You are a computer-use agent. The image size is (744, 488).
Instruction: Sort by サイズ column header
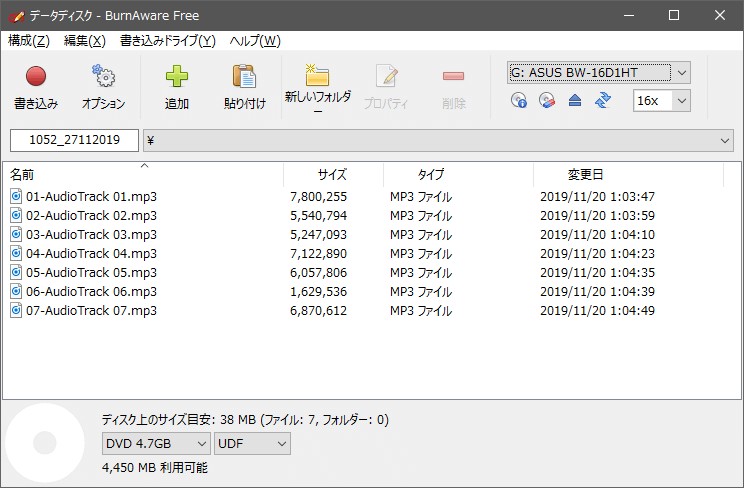(x=334, y=175)
